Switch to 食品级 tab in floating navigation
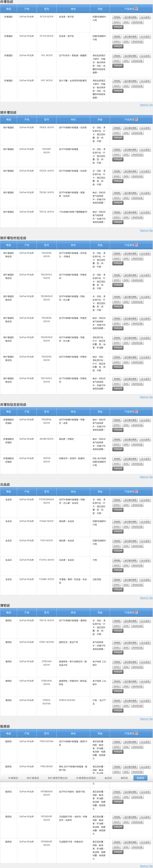Image resolution: width=153 pixels, height=868 pixels. pyautogui.click(x=108, y=778)
